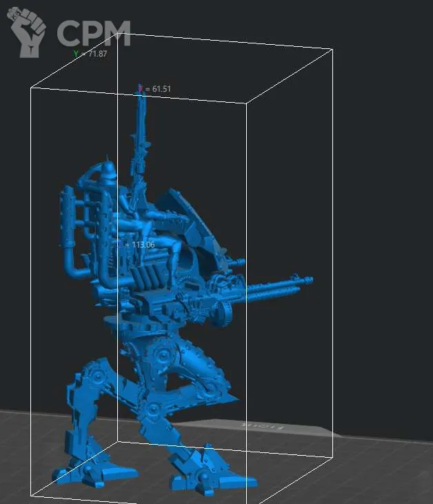Select the 113.06 height dimension label
Image resolution: width=433 pixels, height=504 pixels.
139,244
